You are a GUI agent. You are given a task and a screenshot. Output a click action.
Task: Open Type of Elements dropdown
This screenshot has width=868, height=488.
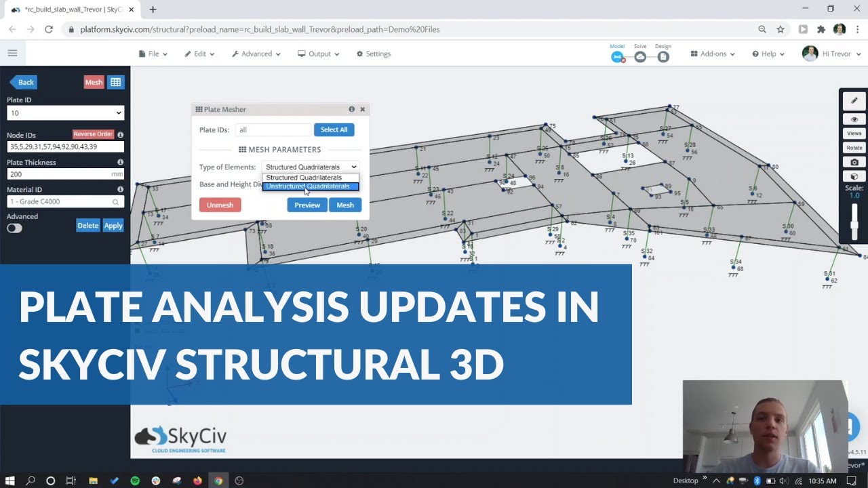311,167
